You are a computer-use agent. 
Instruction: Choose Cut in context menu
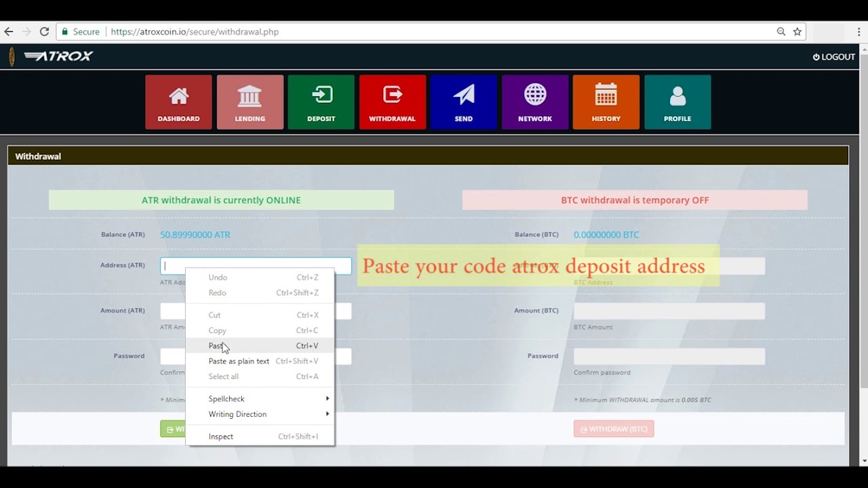(260, 315)
